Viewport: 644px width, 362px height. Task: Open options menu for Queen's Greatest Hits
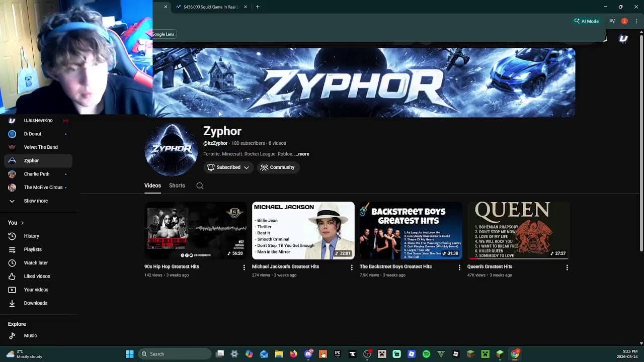point(567,267)
